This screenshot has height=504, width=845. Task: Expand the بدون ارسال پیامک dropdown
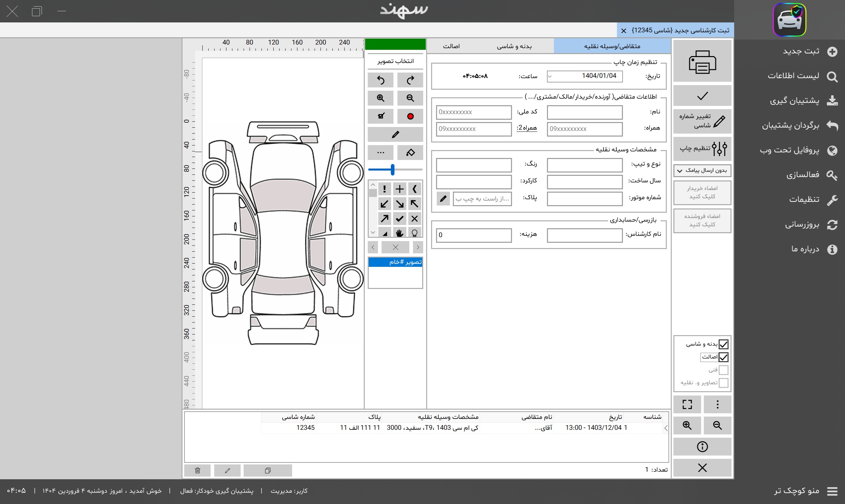coord(702,171)
